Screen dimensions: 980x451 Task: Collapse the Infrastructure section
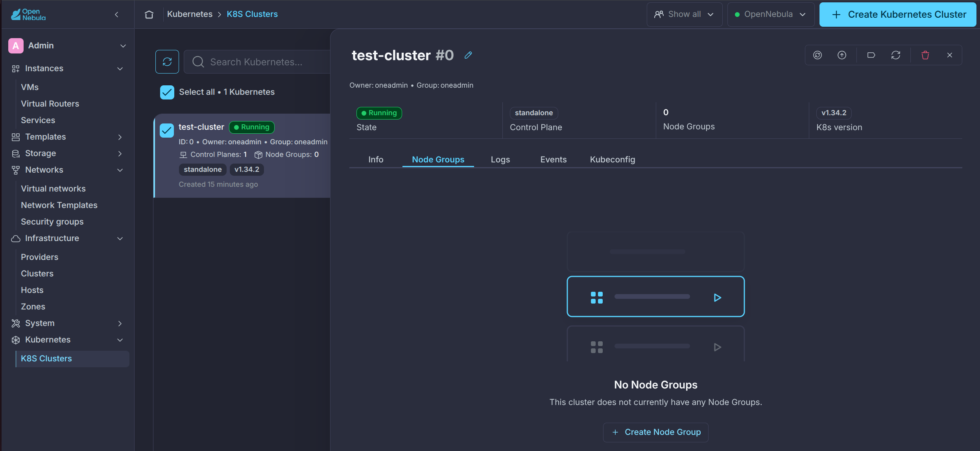[120, 238]
